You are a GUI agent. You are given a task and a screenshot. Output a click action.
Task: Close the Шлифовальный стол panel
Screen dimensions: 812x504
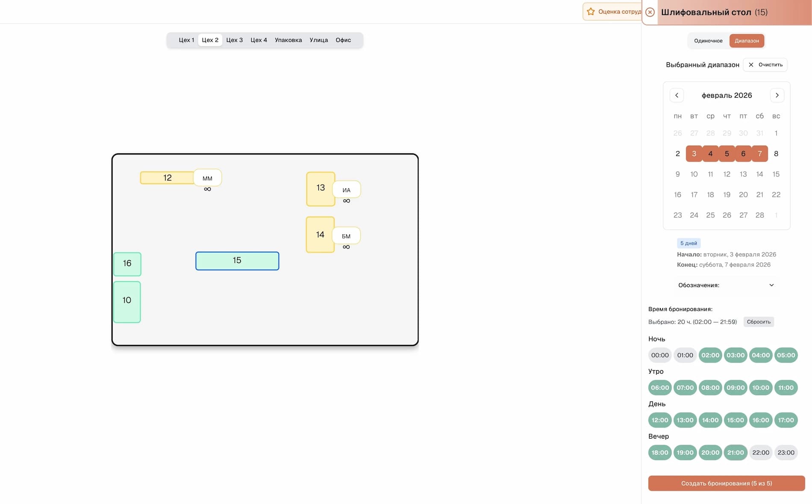pos(650,12)
